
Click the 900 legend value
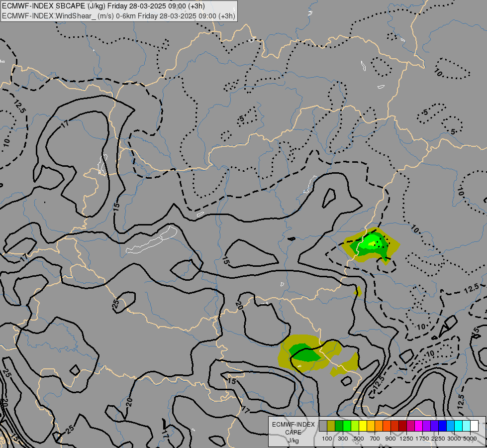(390, 439)
